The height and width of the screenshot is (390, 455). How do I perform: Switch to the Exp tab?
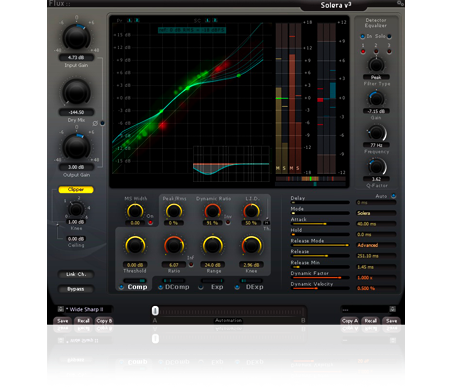pyautogui.click(x=217, y=287)
